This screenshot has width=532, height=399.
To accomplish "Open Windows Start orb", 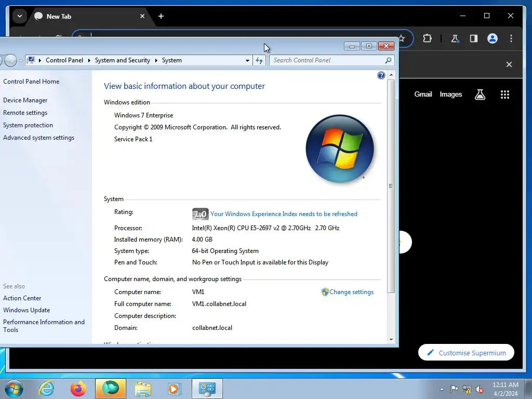I will point(14,389).
